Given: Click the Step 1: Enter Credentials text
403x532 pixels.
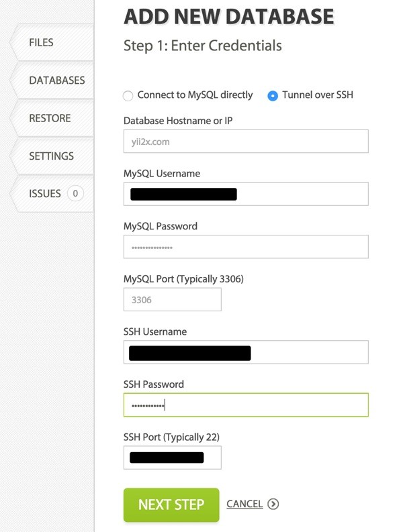Looking at the screenshot, I should (x=203, y=46).
